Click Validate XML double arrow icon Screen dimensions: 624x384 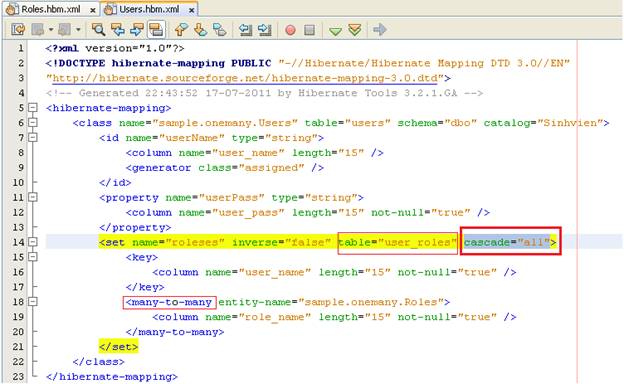[355, 29]
